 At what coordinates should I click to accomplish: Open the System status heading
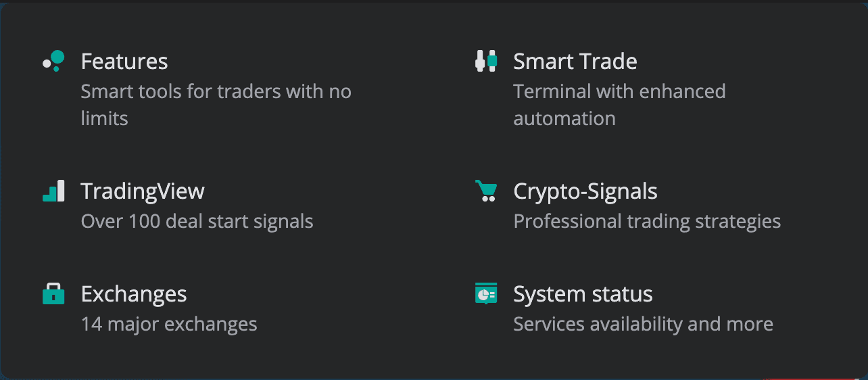[x=583, y=294]
